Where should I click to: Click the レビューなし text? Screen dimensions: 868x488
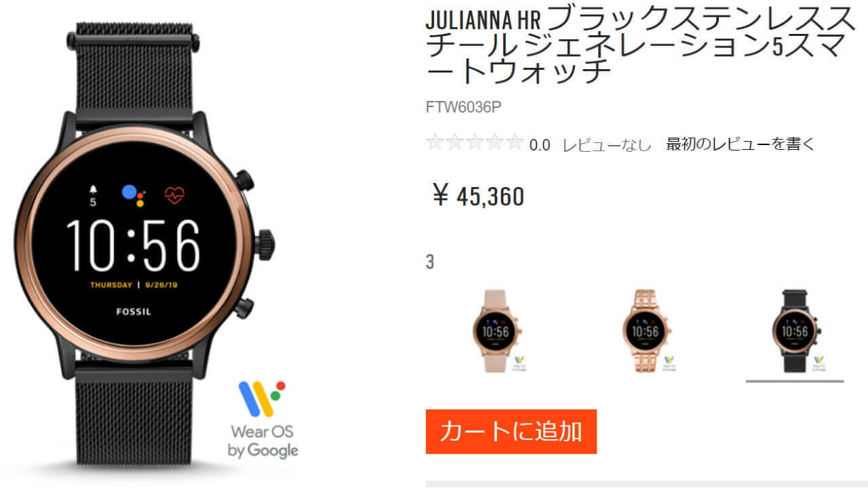pyautogui.click(x=607, y=144)
